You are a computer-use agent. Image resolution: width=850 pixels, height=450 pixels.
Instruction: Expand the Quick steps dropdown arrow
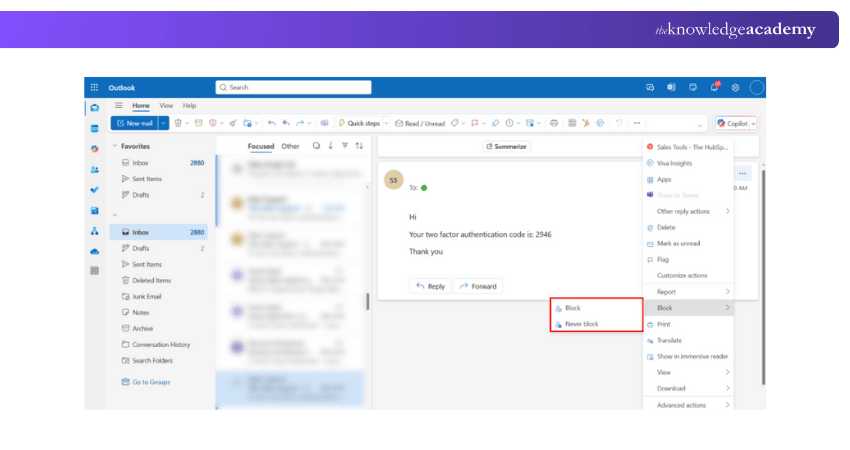[387, 124]
